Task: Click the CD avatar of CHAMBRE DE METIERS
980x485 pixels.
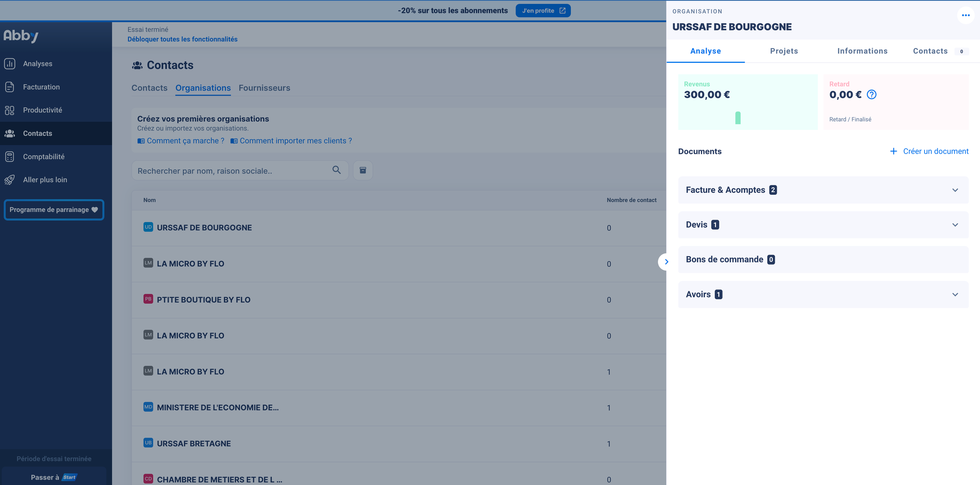Action: point(148,479)
